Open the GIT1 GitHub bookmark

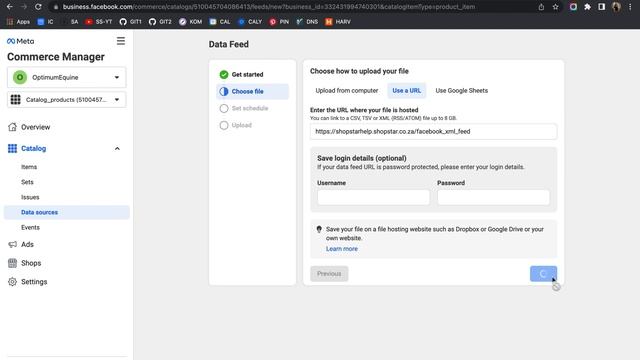click(x=131, y=22)
